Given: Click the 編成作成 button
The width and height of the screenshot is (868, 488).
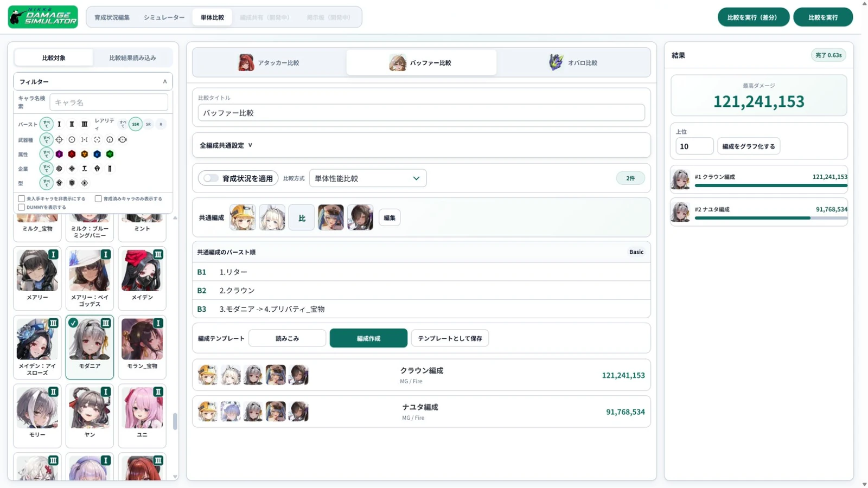Looking at the screenshot, I should [x=368, y=338].
